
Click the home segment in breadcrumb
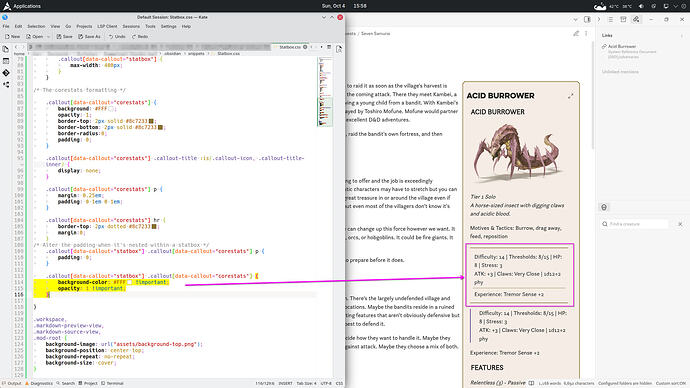[19, 54]
